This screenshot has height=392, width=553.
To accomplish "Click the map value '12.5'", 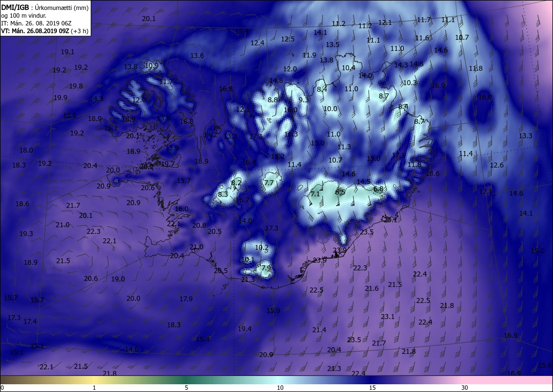I will [x=288, y=39].
